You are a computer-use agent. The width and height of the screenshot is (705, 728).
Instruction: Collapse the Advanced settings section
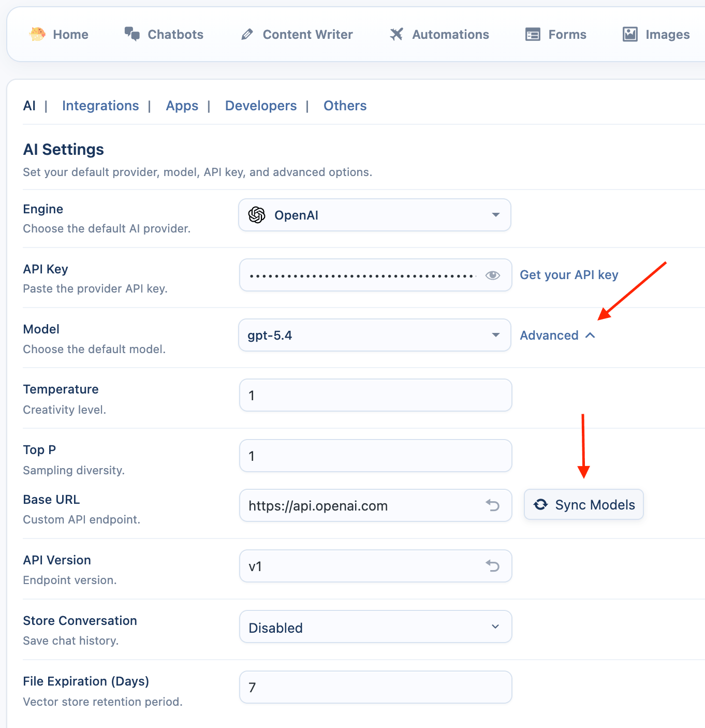(x=557, y=336)
